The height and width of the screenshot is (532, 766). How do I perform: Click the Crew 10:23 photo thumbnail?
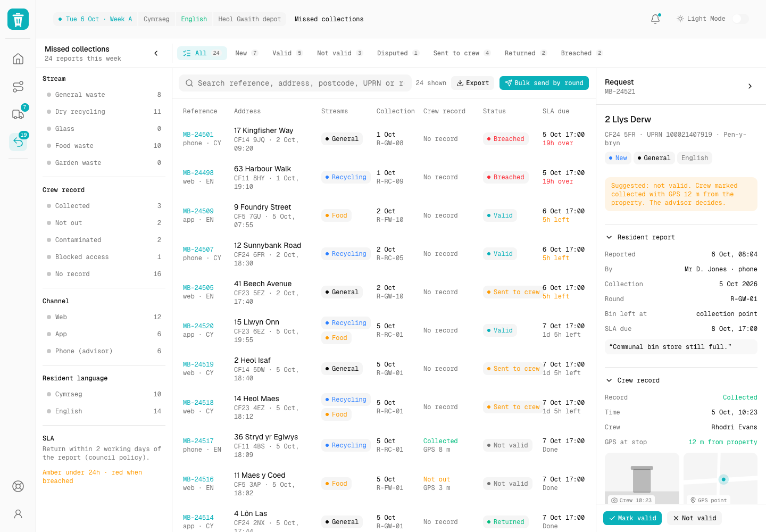tap(642, 478)
